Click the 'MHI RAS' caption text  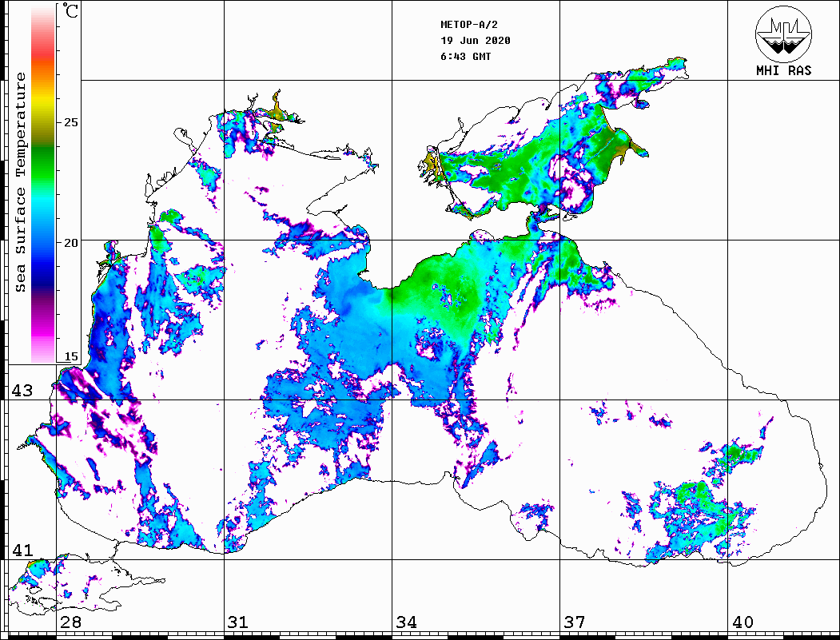(x=783, y=70)
